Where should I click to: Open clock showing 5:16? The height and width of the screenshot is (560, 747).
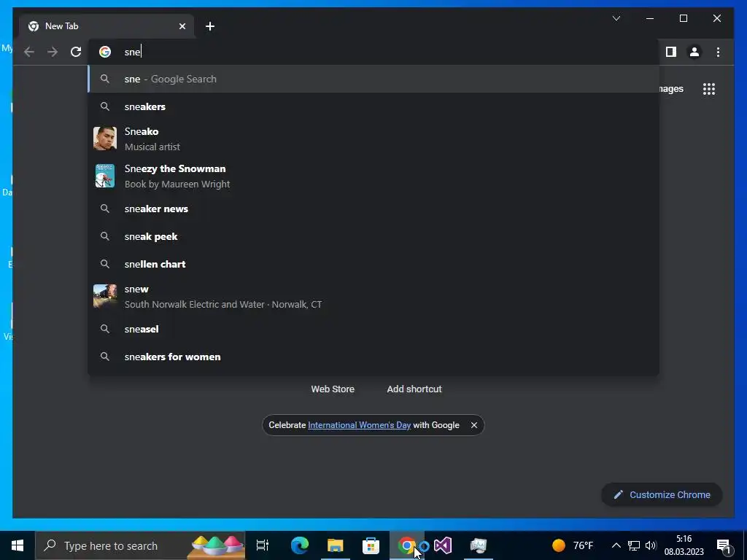(x=684, y=545)
